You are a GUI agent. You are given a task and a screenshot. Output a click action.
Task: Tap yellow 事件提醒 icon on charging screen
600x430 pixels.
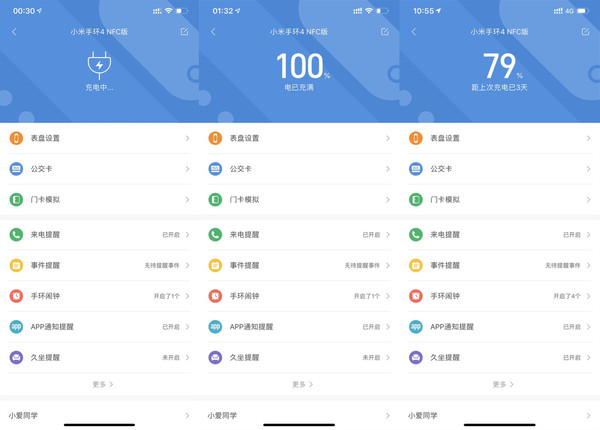16,265
